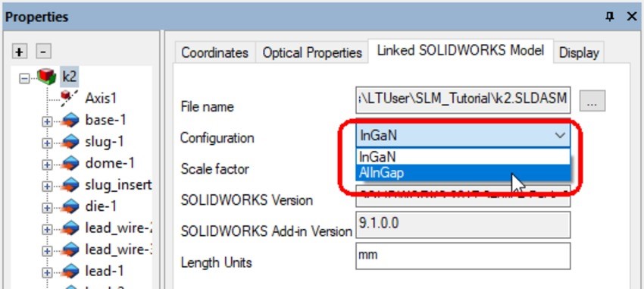
Task: Close the Properties panel
Action: pyautogui.click(x=632, y=17)
